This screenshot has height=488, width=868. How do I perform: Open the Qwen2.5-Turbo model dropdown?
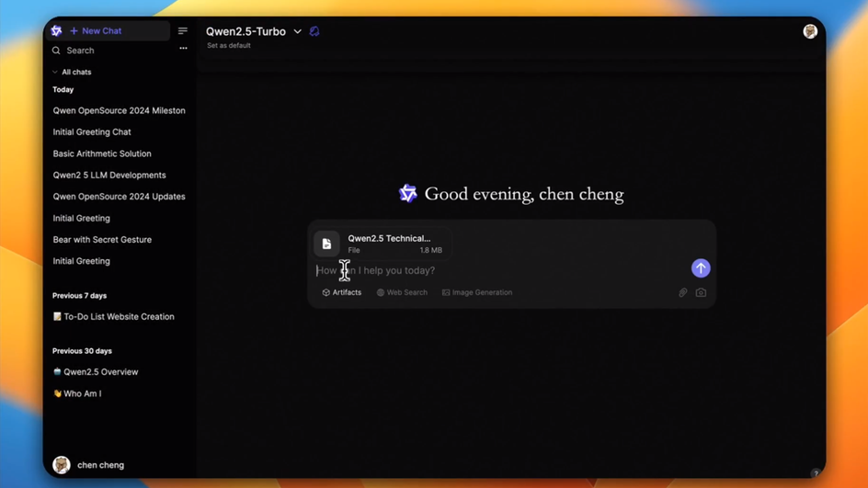click(254, 31)
